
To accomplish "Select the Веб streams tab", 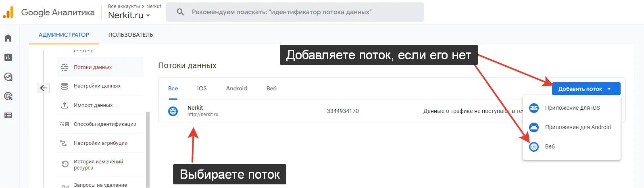I will (x=271, y=88).
